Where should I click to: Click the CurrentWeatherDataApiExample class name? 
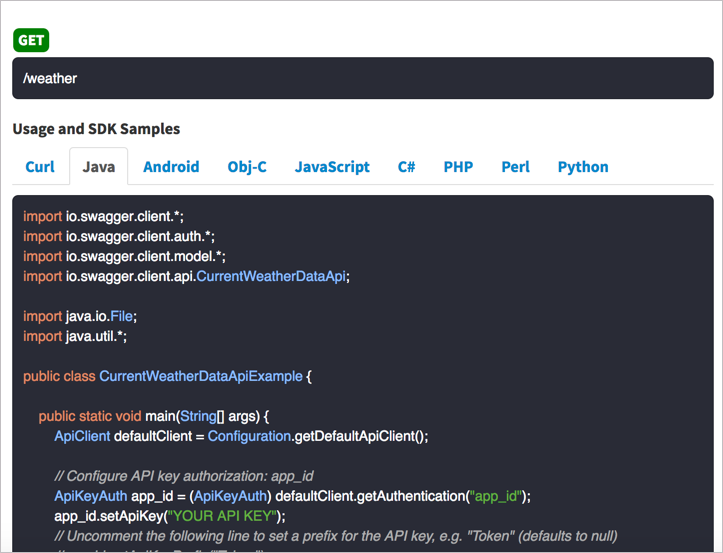pos(200,376)
